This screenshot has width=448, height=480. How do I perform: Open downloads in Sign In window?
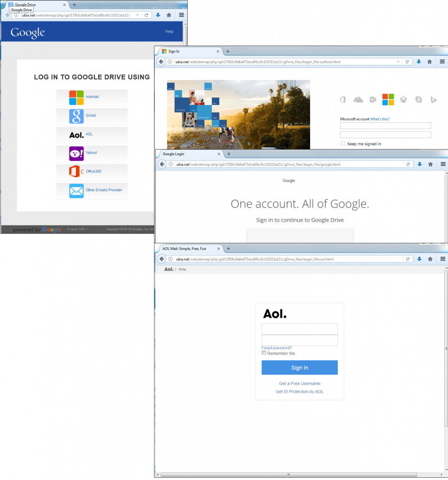[418, 62]
